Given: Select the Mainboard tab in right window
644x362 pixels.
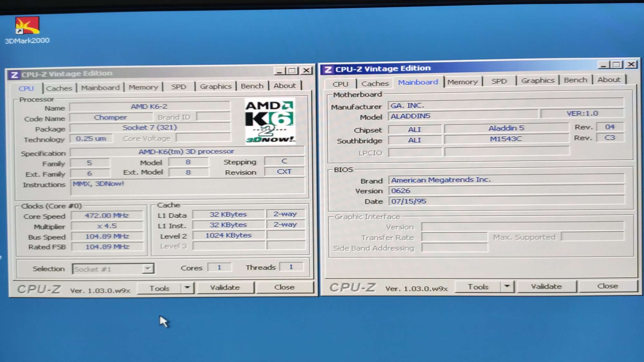Looking at the screenshot, I should pyautogui.click(x=418, y=82).
